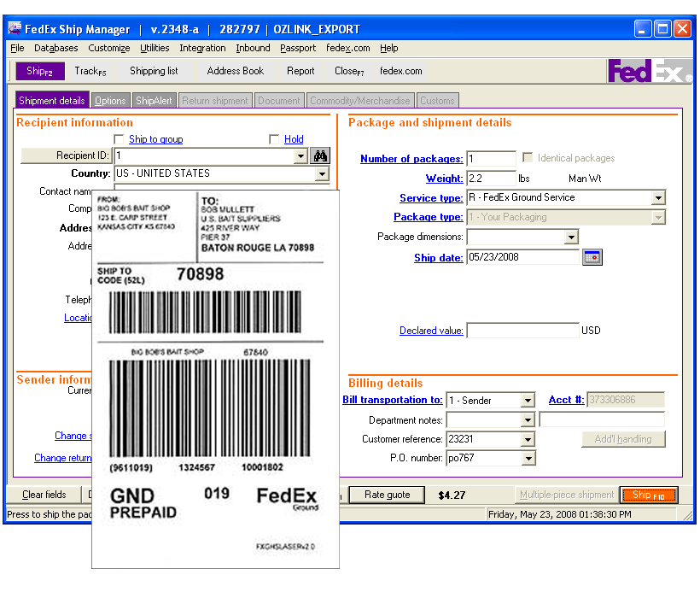Viewport: 700px width, 598px height.
Task: Click Close F7 in the toolbar
Action: coord(349,71)
